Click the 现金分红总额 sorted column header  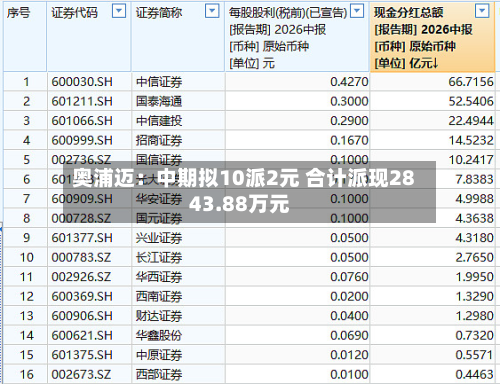pos(432,37)
